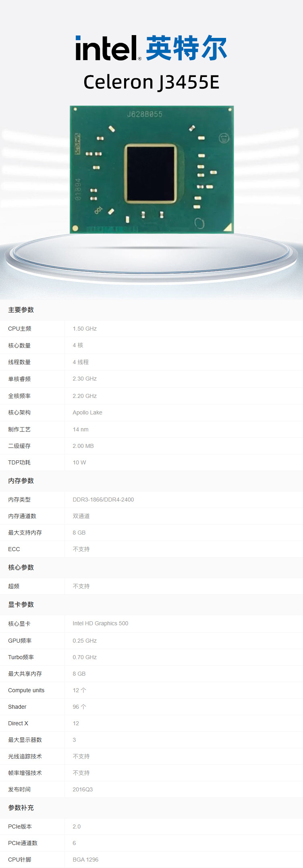Click the 最大显示器数 label
This screenshot has height=868, width=303.
(x=25, y=740)
